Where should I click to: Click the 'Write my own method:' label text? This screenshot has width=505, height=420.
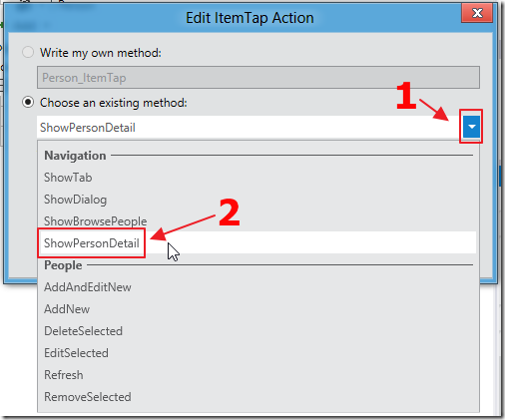click(x=101, y=53)
